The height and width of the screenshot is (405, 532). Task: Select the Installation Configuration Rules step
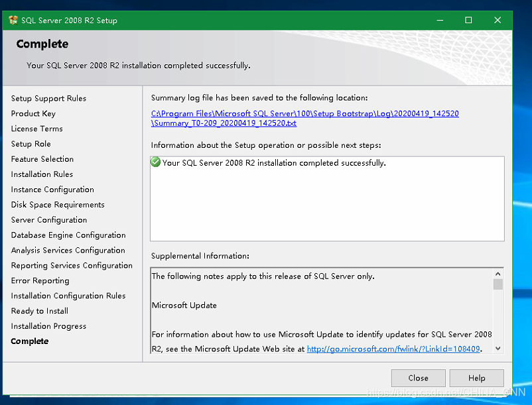point(68,296)
